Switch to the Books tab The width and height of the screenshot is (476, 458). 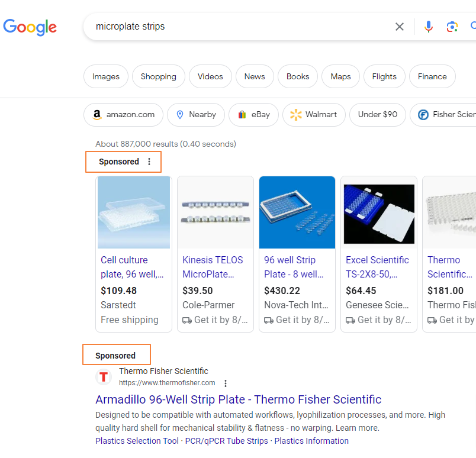click(298, 76)
